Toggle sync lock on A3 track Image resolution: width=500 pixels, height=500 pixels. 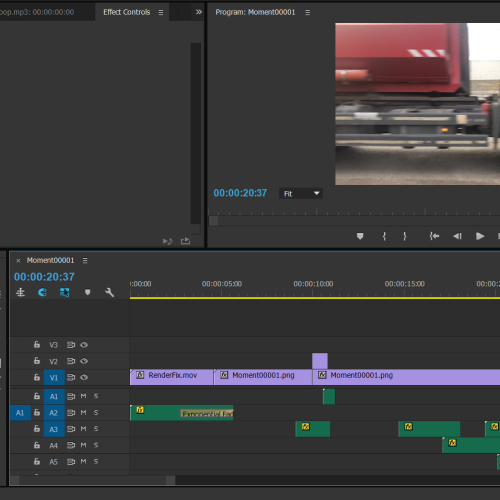tap(71, 429)
